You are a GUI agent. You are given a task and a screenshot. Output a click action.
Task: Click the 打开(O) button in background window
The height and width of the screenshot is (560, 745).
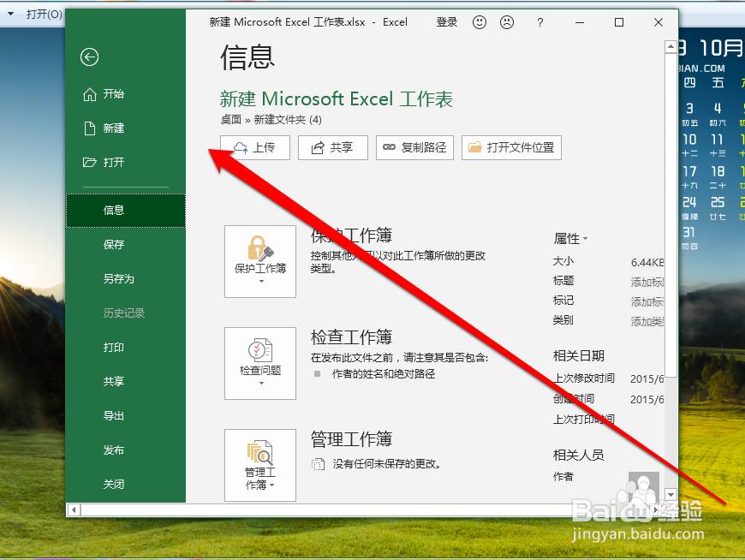pos(44,14)
